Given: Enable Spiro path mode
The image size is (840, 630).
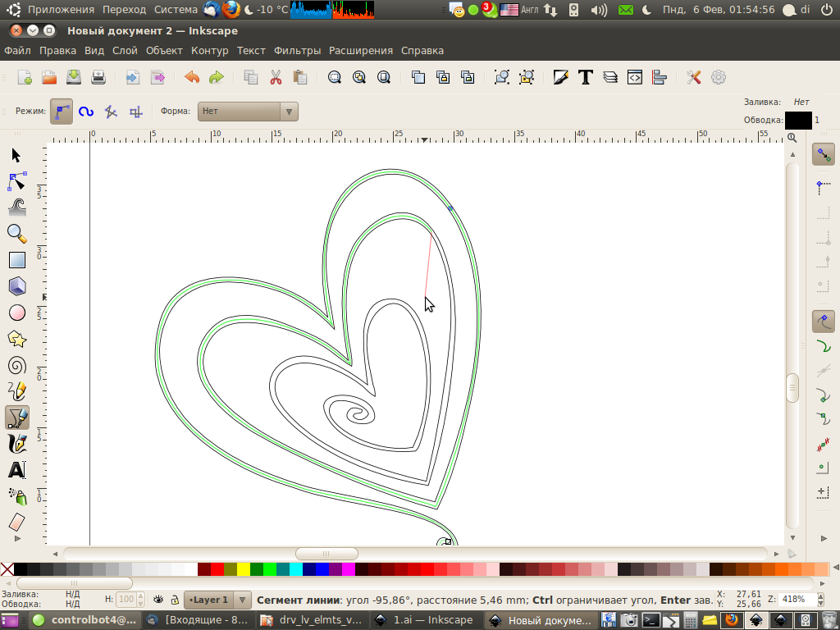Looking at the screenshot, I should coord(86,112).
